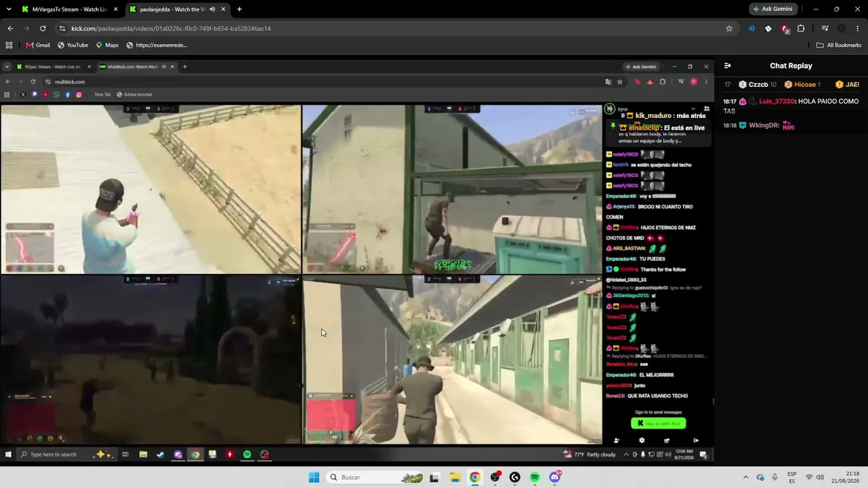
Task: Open the red extension with badge 2
Action: click(x=785, y=28)
